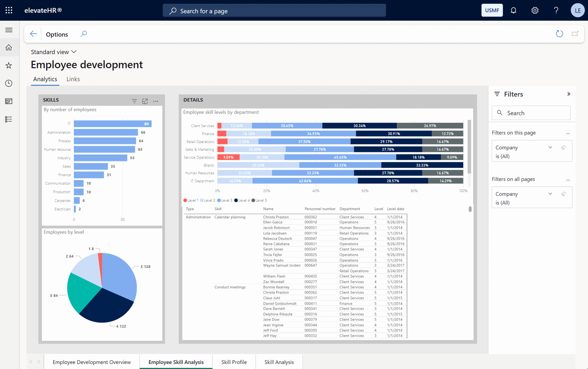The image size is (588, 369).
Task: Open the app launcher waffle menu
Action: [x=9, y=10]
